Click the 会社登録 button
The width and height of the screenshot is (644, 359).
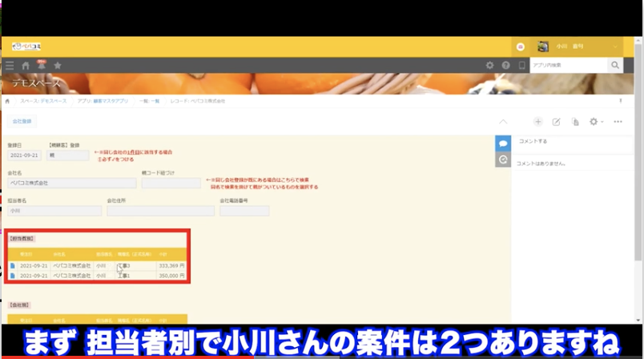pos(22,121)
